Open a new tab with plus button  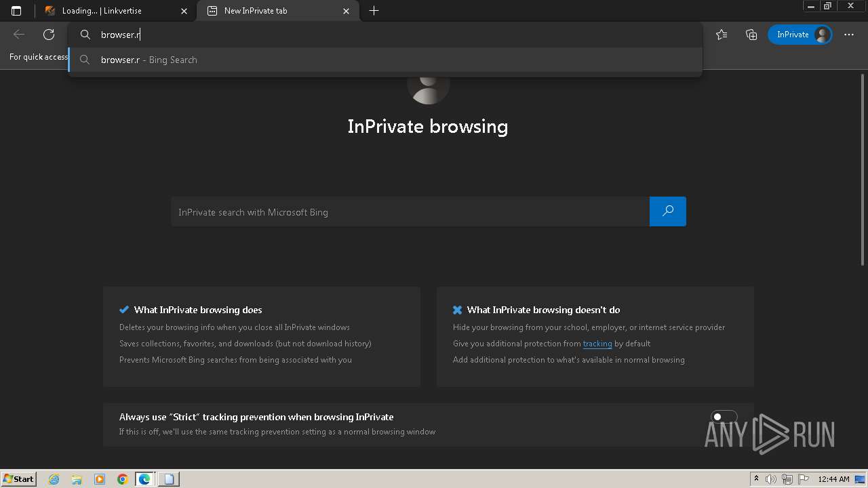[x=374, y=11]
